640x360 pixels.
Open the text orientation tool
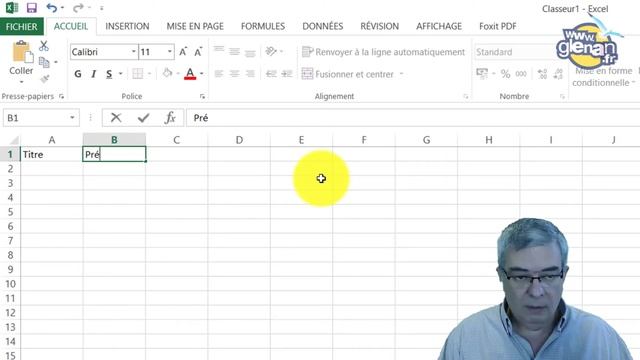point(271,51)
